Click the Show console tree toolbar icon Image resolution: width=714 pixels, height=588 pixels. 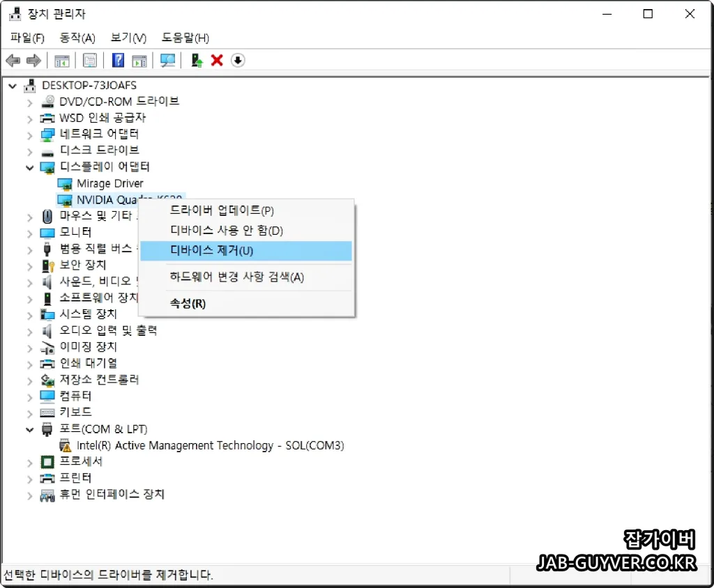point(61,61)
